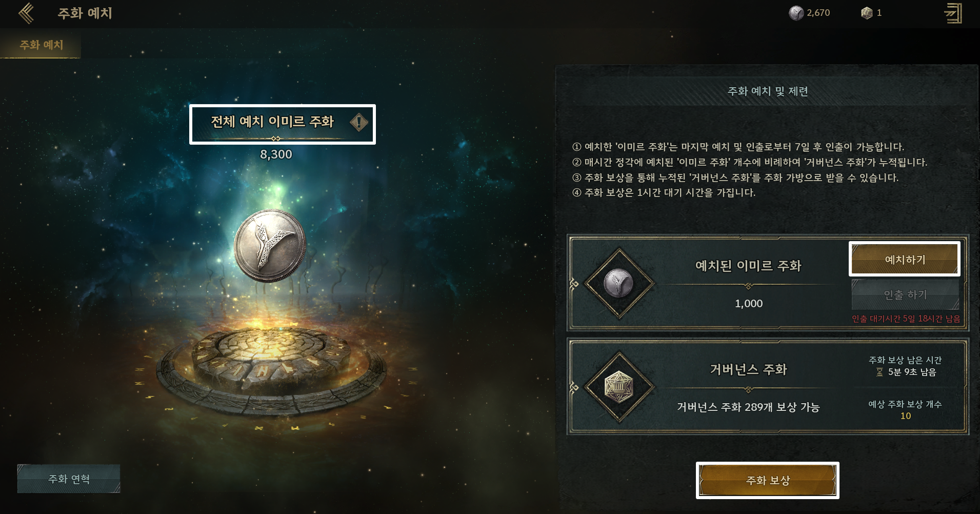Tap the Ymir coin currency icon showing 2,670
980x514 pixels.
796,13
